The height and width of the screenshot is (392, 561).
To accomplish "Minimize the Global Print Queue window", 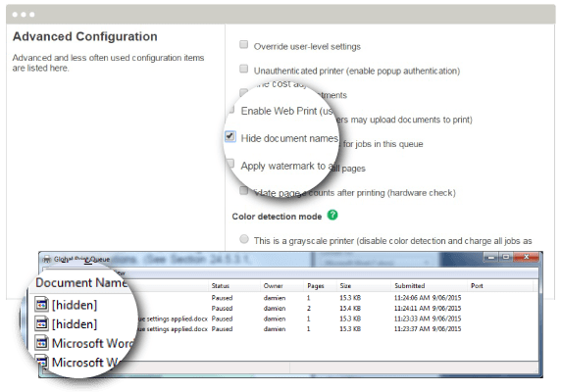I will click(491, 257).
